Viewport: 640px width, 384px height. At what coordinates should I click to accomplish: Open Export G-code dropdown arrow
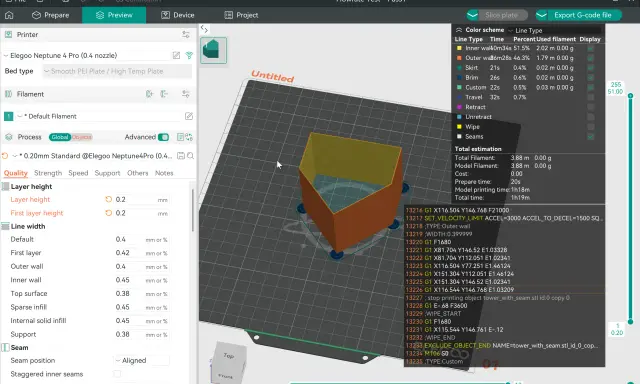tap(542, 15)
